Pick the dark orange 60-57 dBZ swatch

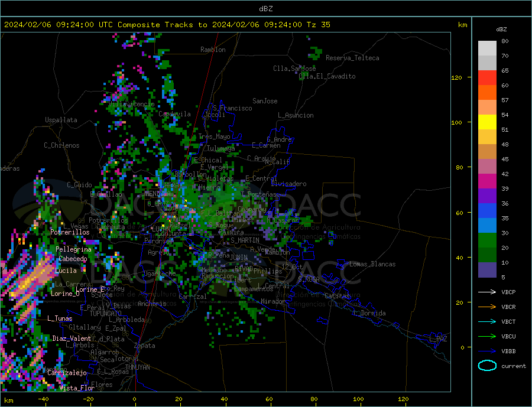coord(487,93)
